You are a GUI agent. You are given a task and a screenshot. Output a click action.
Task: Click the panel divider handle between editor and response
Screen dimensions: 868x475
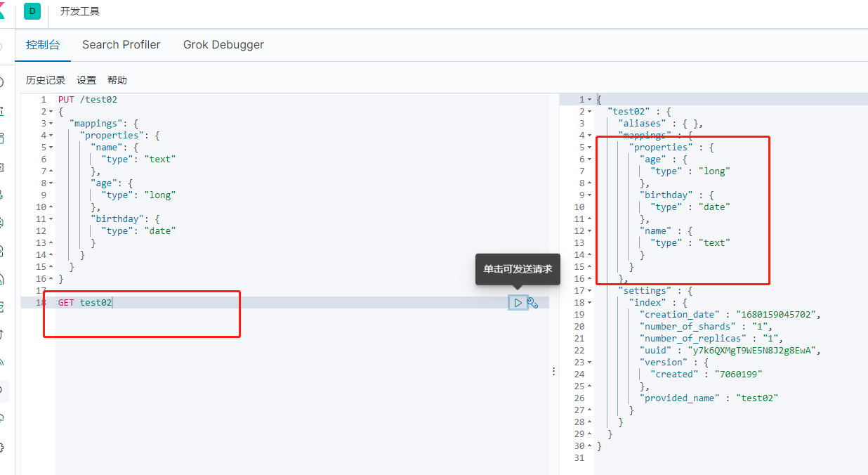click(x=553, y=370)
